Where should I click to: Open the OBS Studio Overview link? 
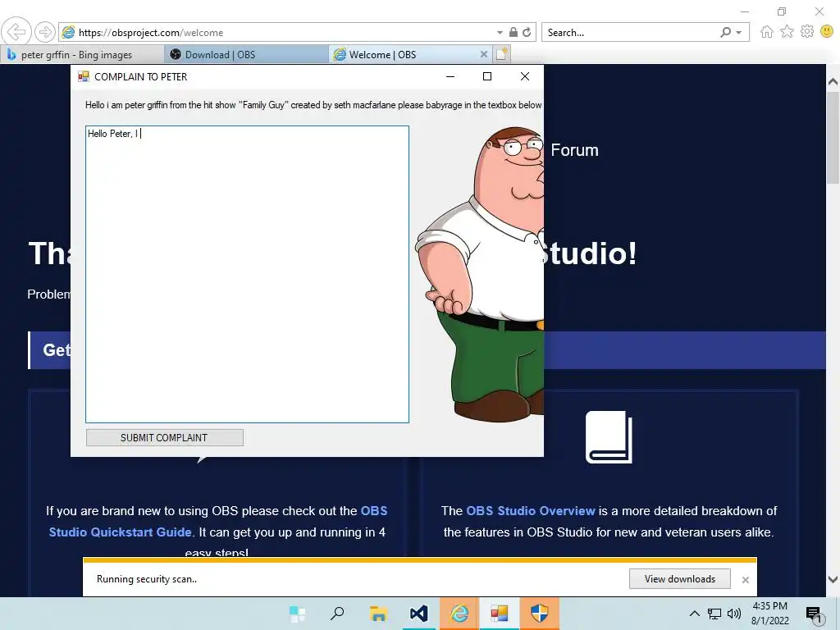(x=531, y=511)
